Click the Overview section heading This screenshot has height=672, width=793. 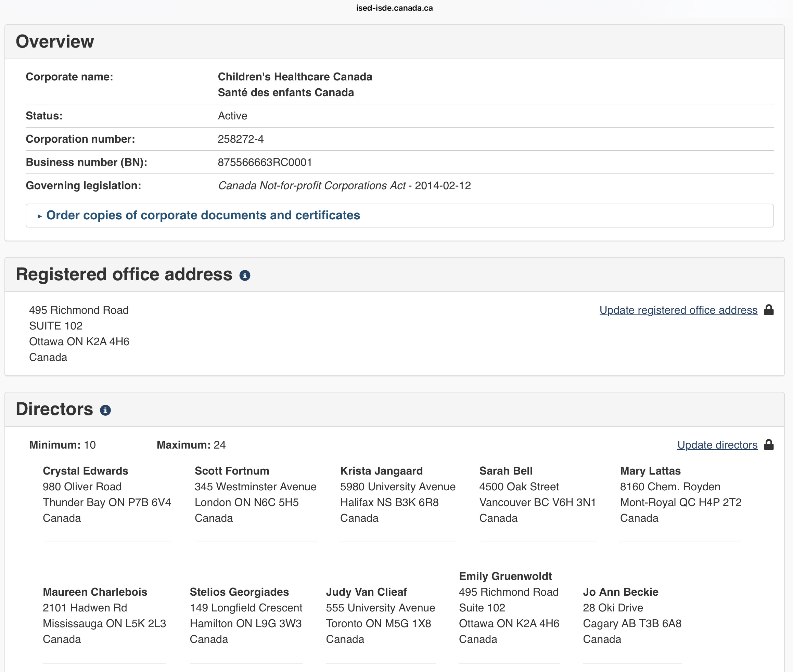pyautogui.click(x=55, y=41)
